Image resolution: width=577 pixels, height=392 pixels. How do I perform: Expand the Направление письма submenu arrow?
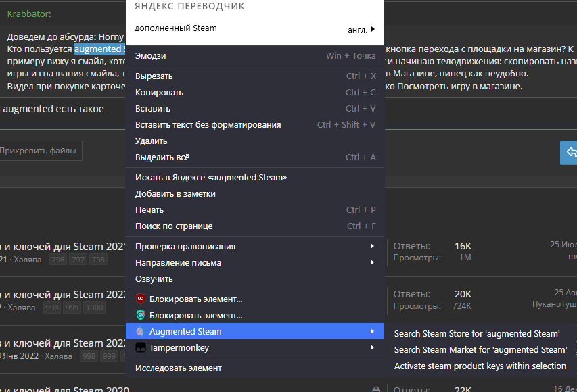(x=372, y=262)
